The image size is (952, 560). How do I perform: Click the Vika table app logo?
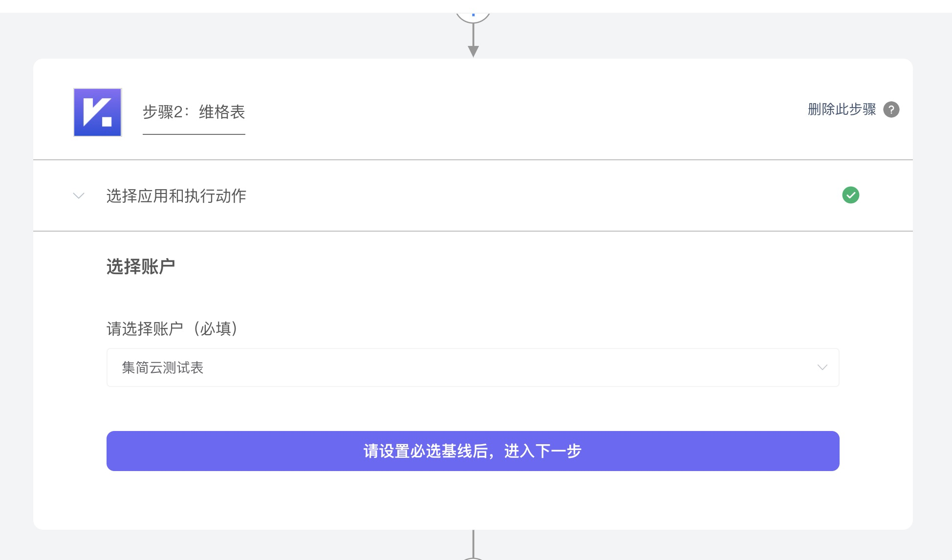(97, 112)
